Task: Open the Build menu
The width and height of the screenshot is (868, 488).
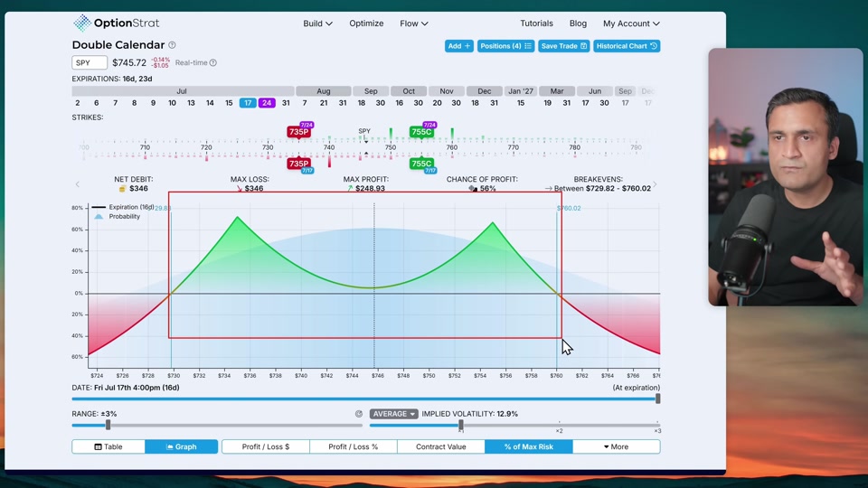Action: click(x=317, y=23)
